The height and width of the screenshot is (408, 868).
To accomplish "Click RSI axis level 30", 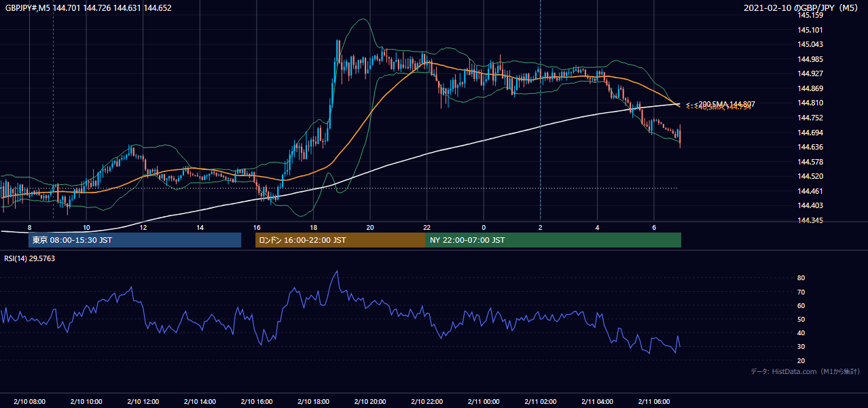I will [801, 347].
